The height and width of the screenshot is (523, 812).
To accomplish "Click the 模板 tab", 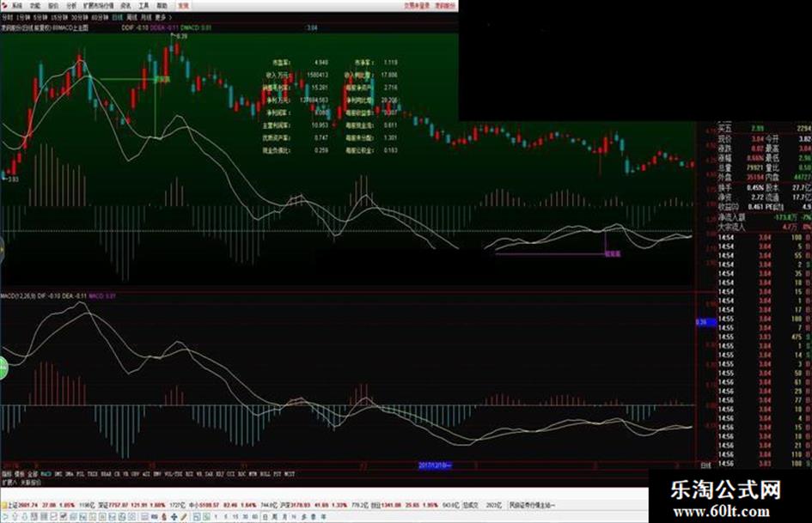I will [19, 474].
